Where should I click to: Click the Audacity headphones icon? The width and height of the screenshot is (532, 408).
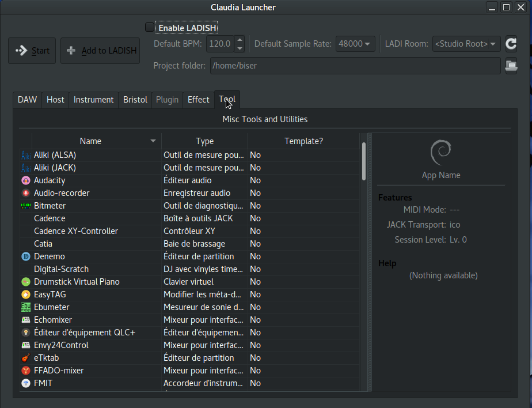26,180
